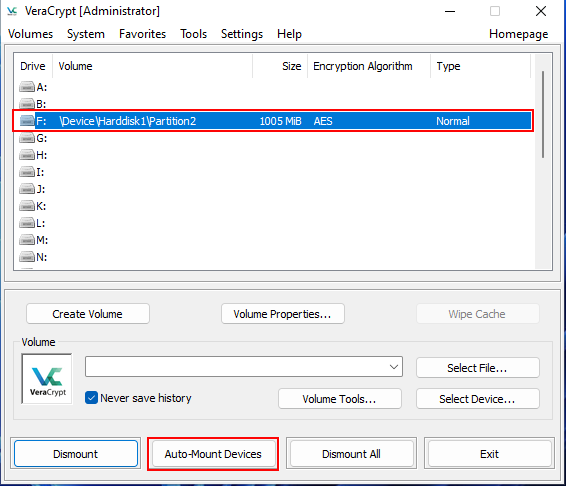Click the drive list vertical scrollbar
Viewport: 566px width, 486px height.
pos(543,114)
